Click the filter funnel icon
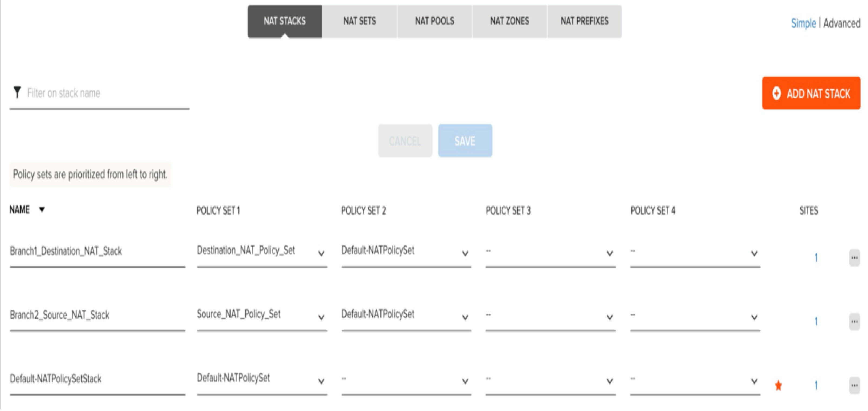Image resolution: width=868 pixels, height=411 pixels. tap(17, 92)
